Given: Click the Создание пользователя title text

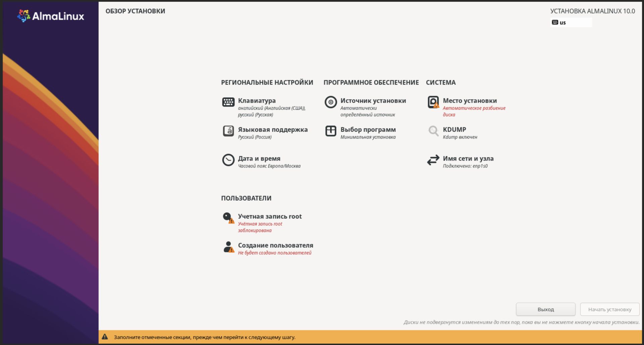Looking at the screenshot, I should [275, 245].
